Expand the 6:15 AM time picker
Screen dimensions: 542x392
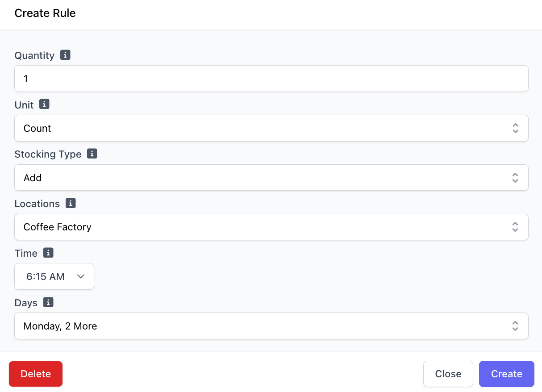point(54,276)
